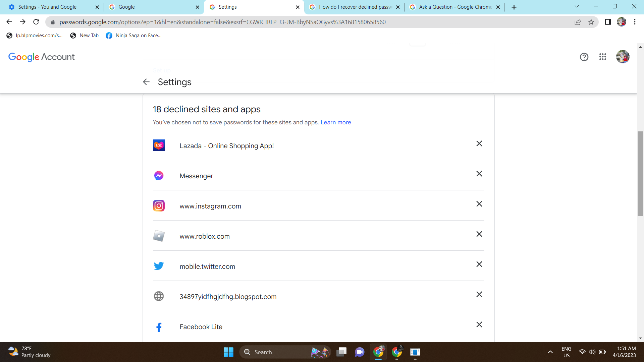Toggle the Chrome side panel
644x362 pixels.
(608, 22)
